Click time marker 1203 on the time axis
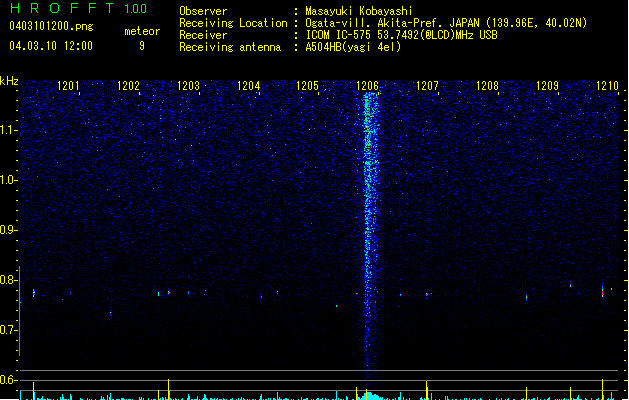 click(x=188, y=86)
